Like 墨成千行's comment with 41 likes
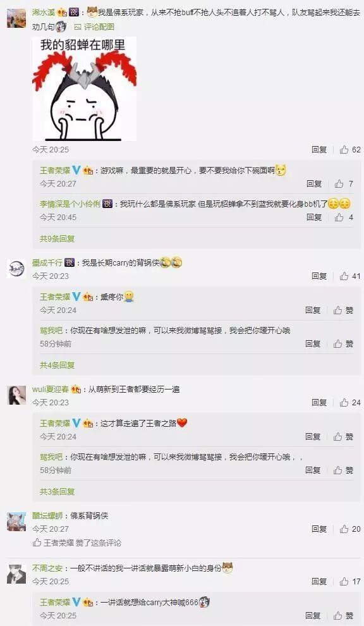 (x=350, y=276)
